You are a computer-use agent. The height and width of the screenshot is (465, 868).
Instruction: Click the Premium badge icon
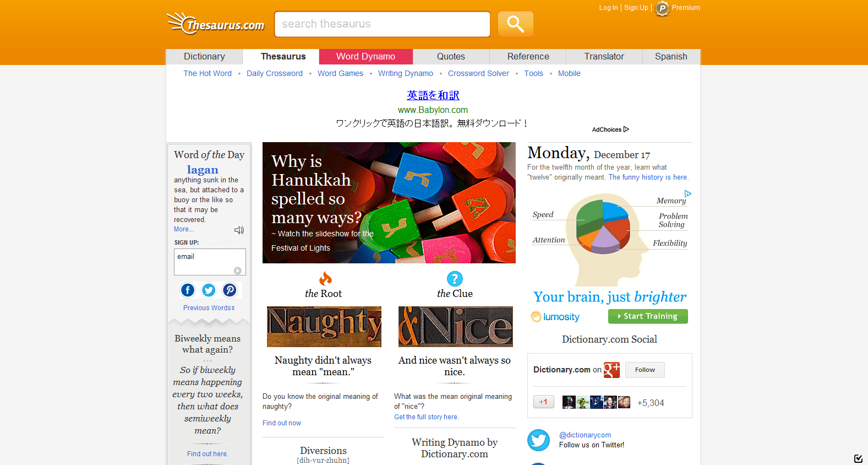[662, 9]
